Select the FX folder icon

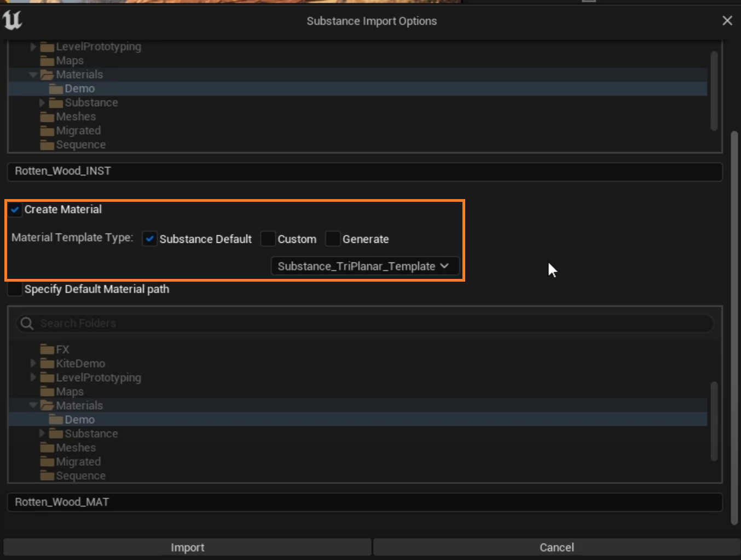tap(48, 350)
